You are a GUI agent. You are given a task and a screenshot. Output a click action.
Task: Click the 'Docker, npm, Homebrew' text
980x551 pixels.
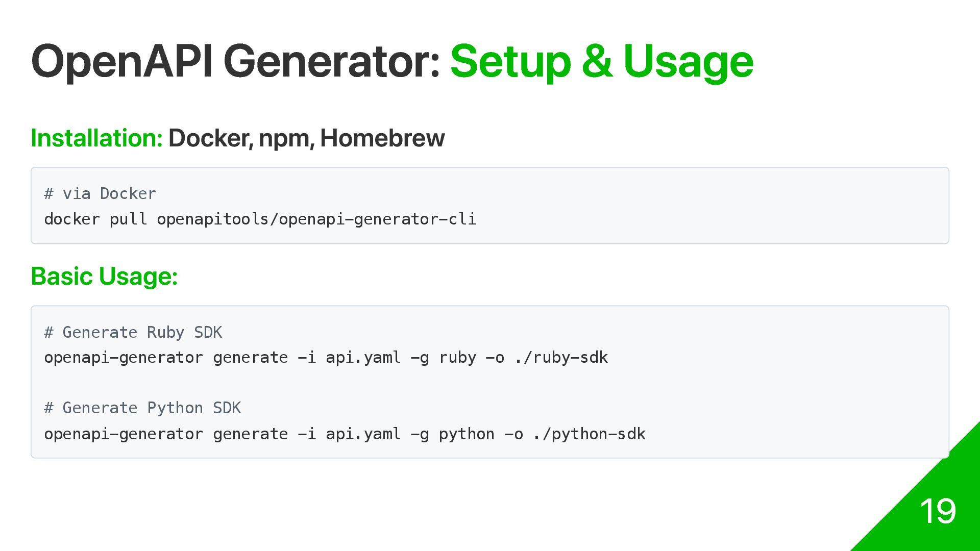tap(306, 138)
